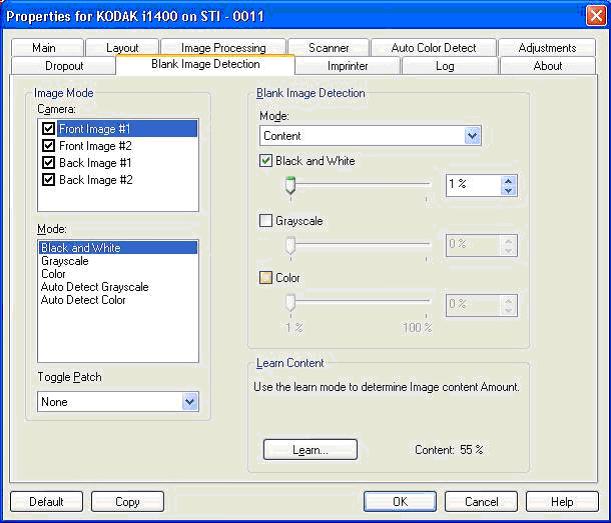611x523 pixels.
Task: Enable the Color detection checkbox
Action: (266, 277)
